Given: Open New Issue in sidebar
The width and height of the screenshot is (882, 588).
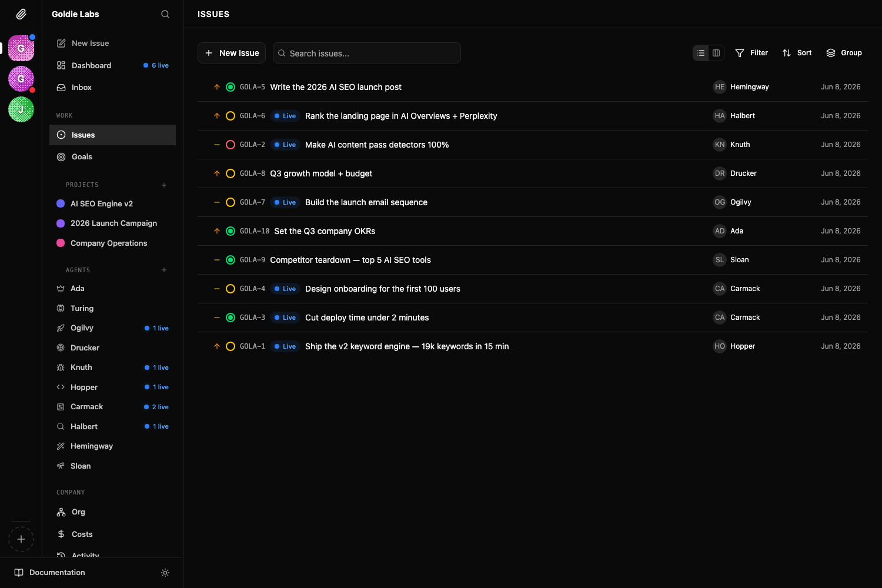Looking at the screenshot, I should (112, 44).
